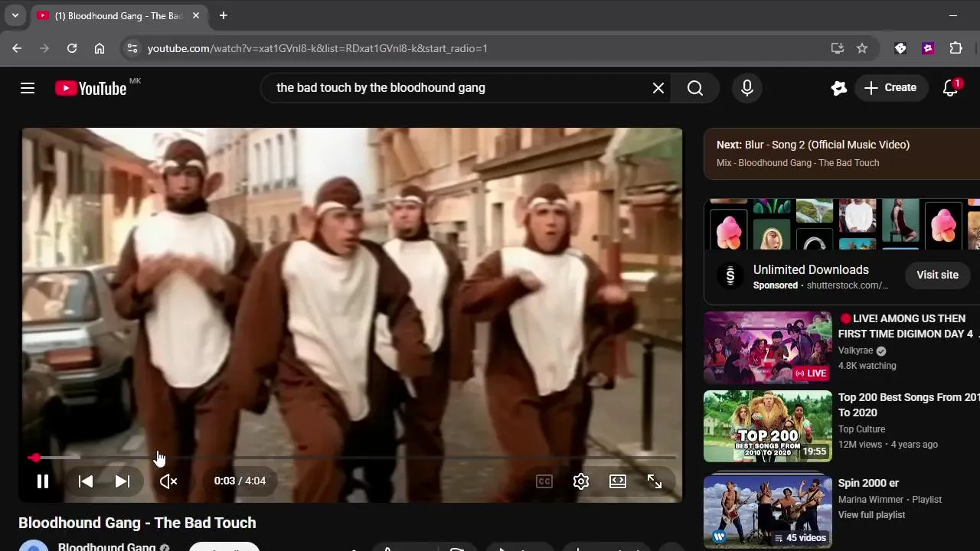Toggle closed captions

pos(544,481)
